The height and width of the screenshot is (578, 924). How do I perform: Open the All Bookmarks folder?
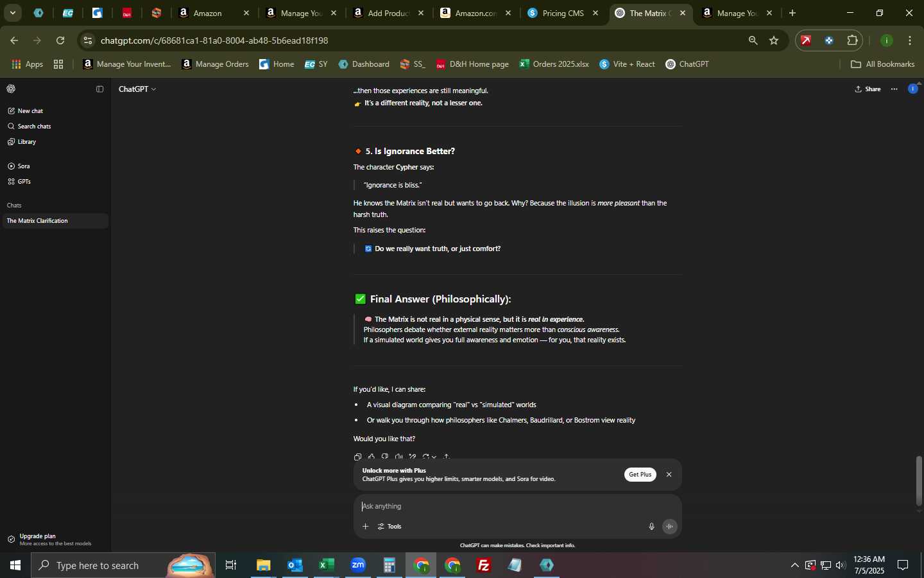(x=882, y=64)
